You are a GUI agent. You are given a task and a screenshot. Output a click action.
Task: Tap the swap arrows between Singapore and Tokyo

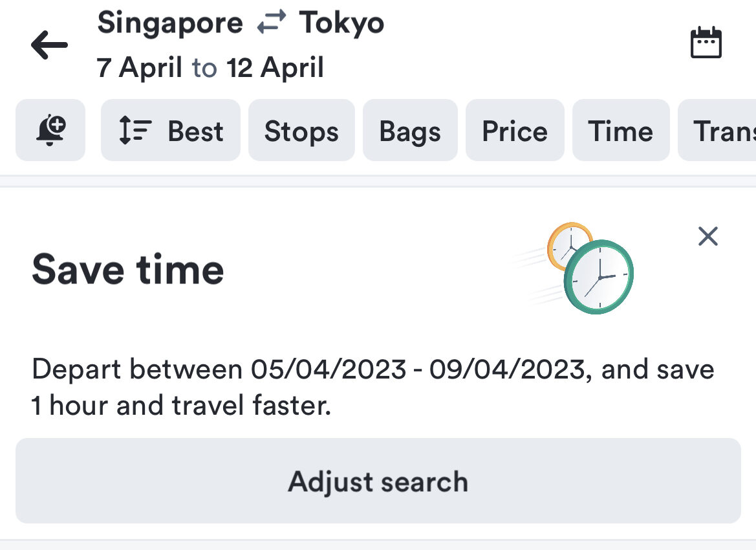[271, 24]
